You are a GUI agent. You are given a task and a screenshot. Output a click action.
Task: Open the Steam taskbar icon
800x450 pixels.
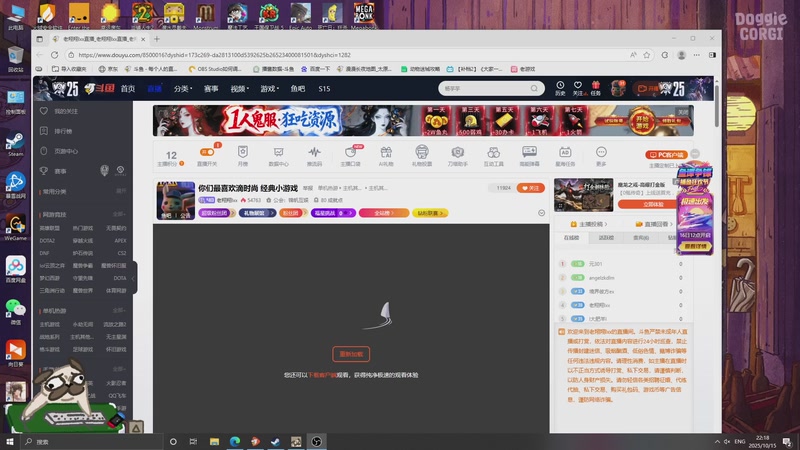pos(276,441)
